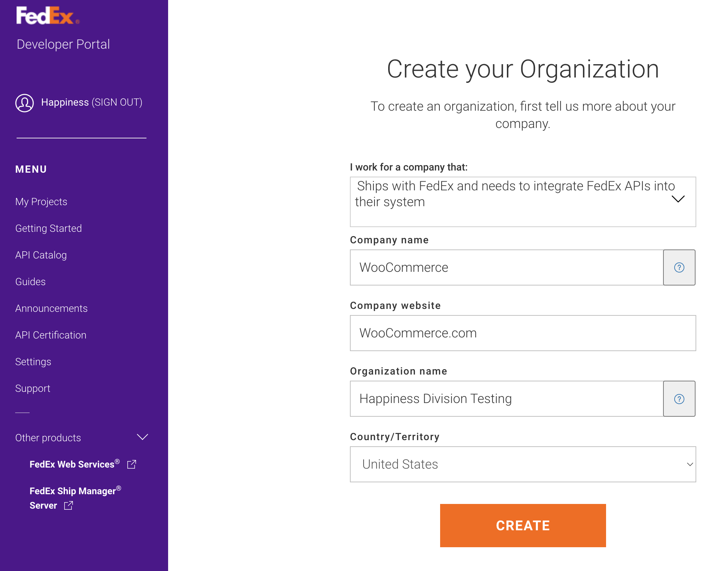Click the external link icon for FedEx Ship Manager Server

click(69, 505)
